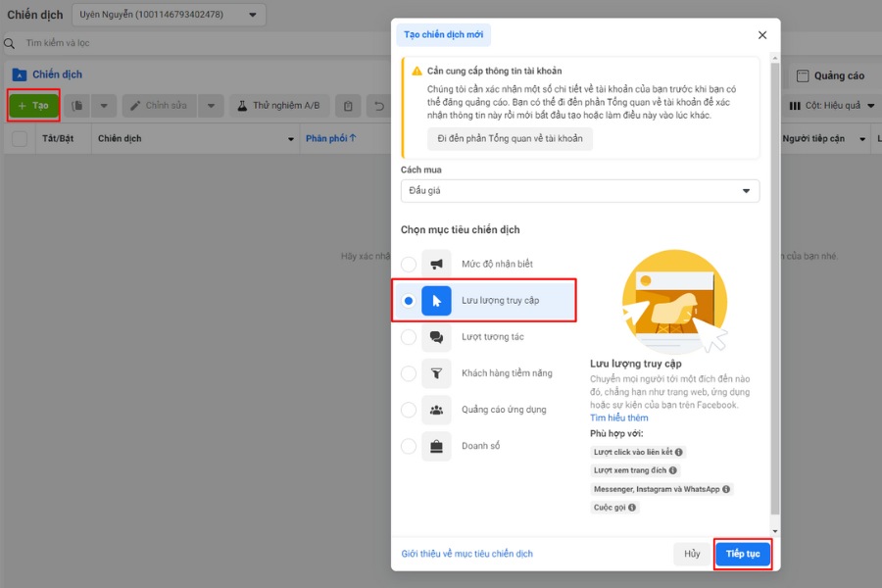Click the info icon beside Cuộc gọi
The width and height of the screenshot is (882, 588).
(633, 508)
